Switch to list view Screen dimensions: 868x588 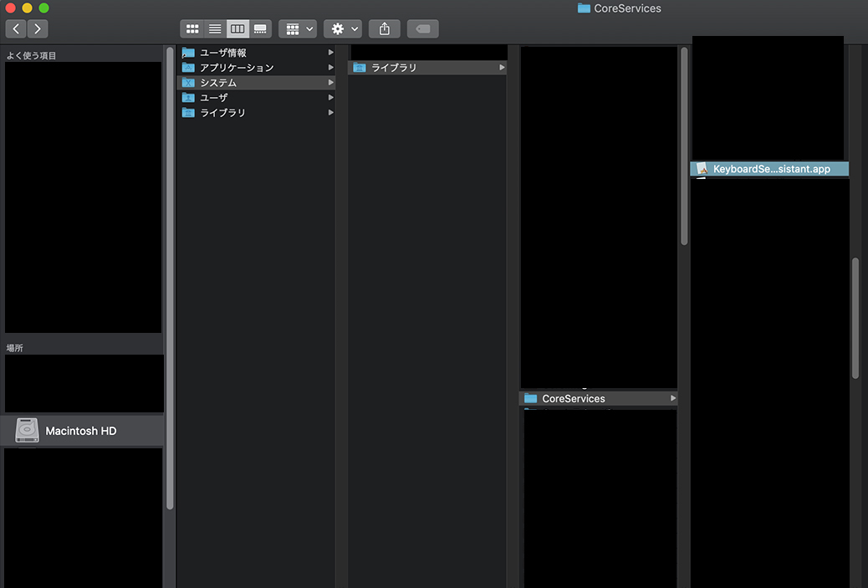[215, 28]
